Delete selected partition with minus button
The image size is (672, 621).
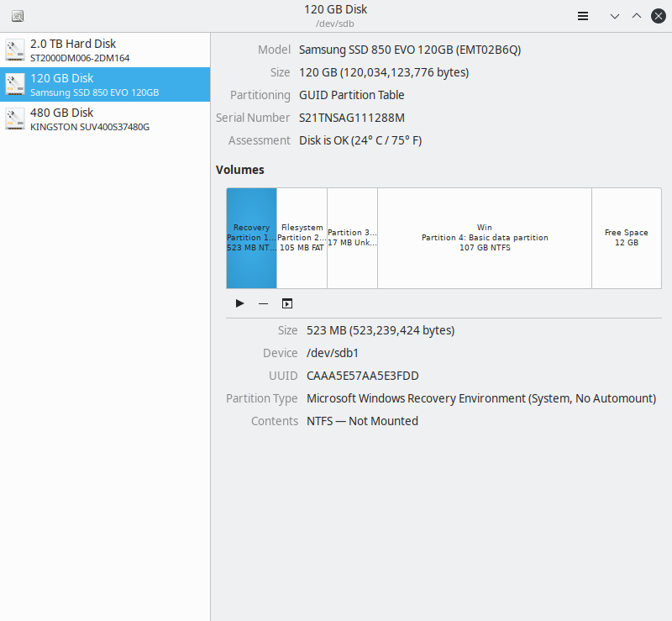263,303
